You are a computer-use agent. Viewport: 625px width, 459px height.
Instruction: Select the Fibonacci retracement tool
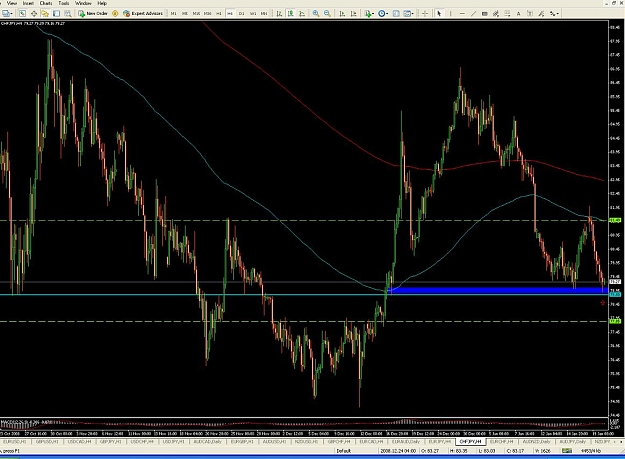tap(507, 14)
